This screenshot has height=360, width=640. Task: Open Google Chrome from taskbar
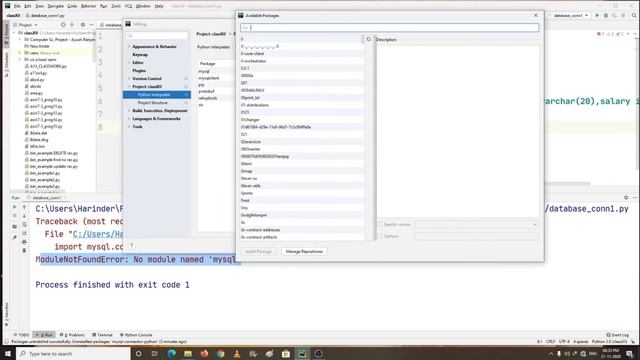click(x=220, y=353)
